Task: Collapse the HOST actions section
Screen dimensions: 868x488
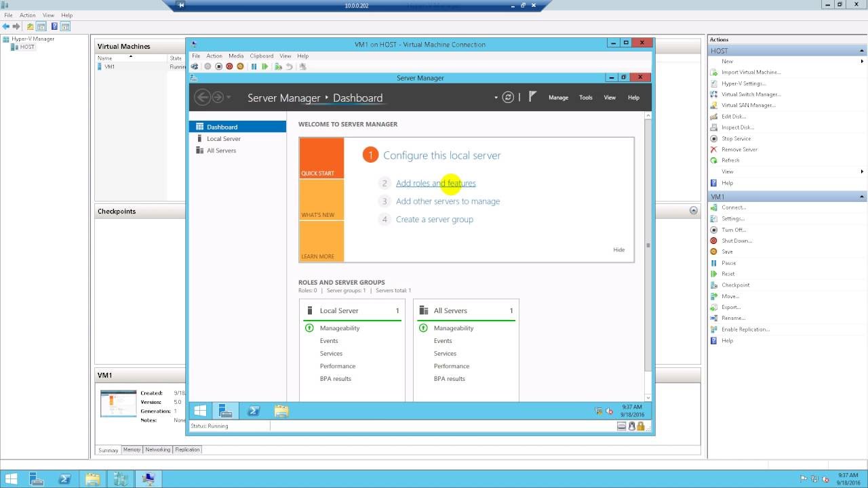Action: 862,51
